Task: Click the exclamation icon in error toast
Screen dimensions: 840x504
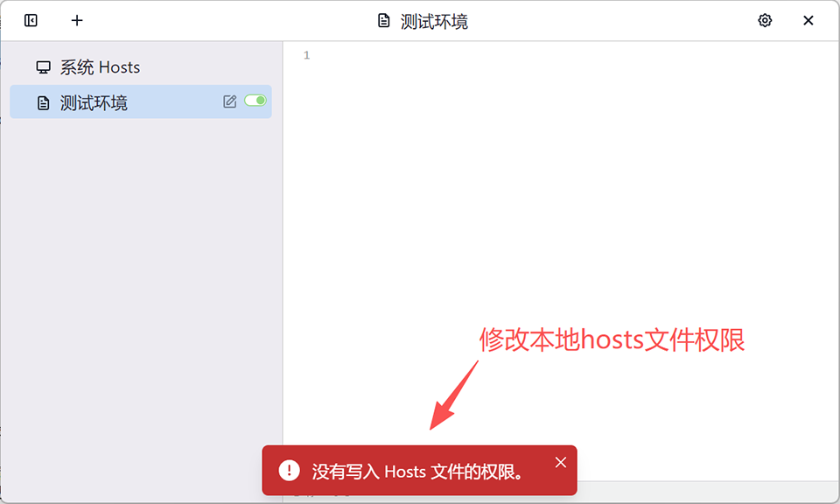Action: 290,471
